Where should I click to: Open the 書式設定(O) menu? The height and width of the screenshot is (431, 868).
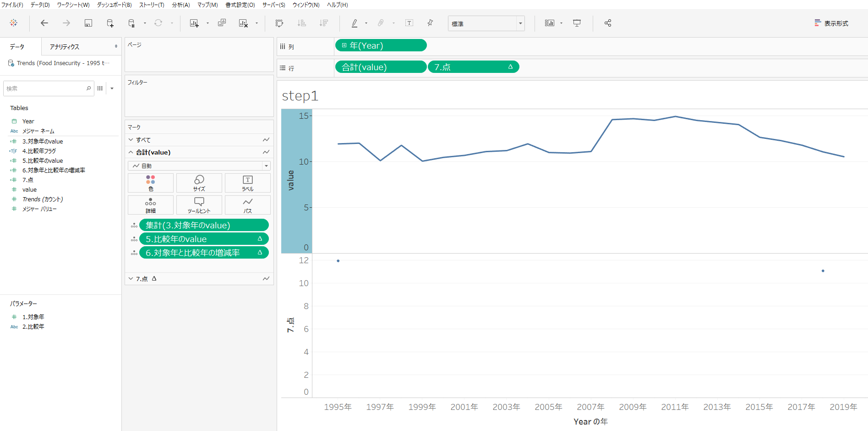(240, 5)
